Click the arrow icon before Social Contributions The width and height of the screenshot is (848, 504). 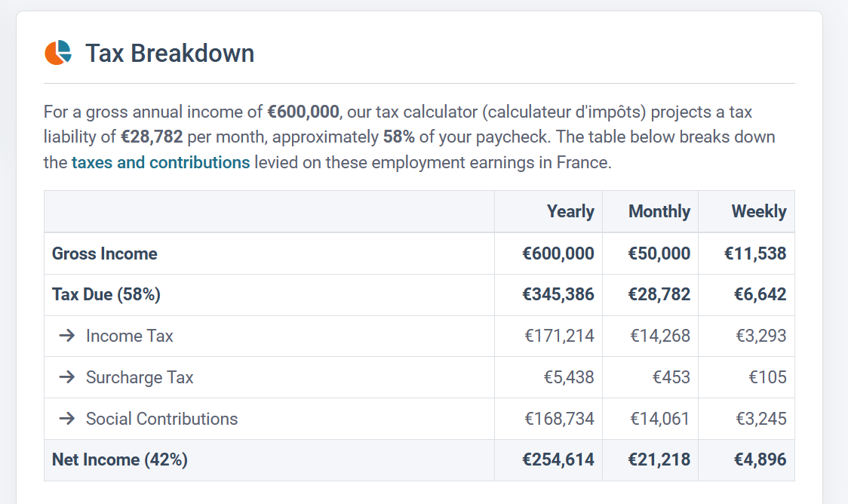point(67,419)
